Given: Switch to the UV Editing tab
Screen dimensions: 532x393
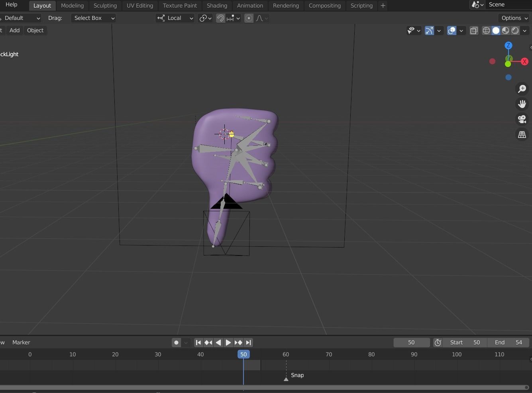Looking at the screenshot, I should (140, 6).
